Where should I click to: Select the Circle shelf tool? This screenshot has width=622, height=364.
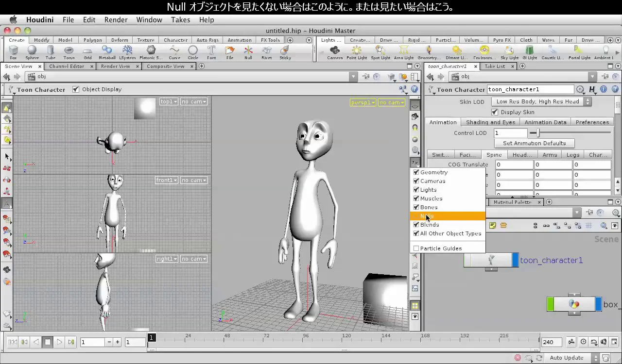tap(193, 52)
